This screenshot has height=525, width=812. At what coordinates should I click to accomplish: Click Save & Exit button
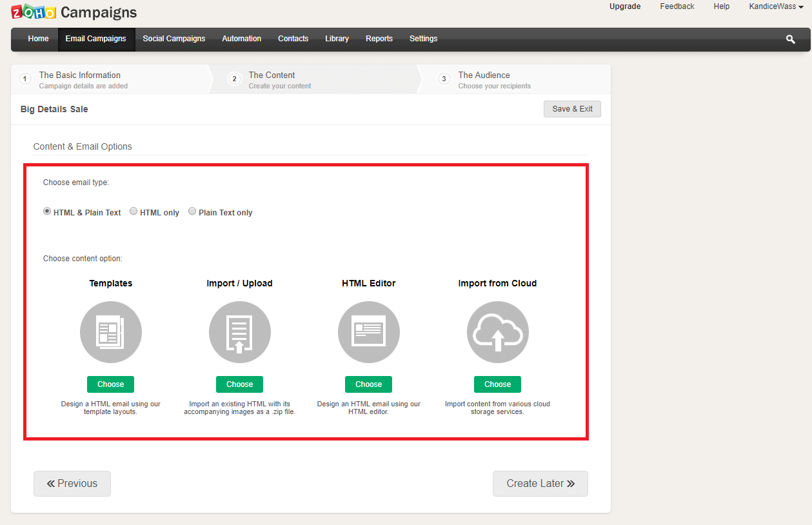coord(572,109)
